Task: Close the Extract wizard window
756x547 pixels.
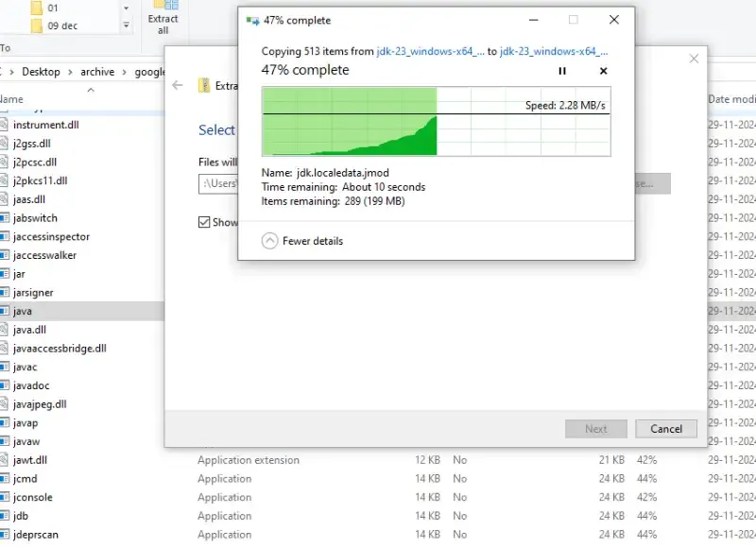Action: point(694,59)
